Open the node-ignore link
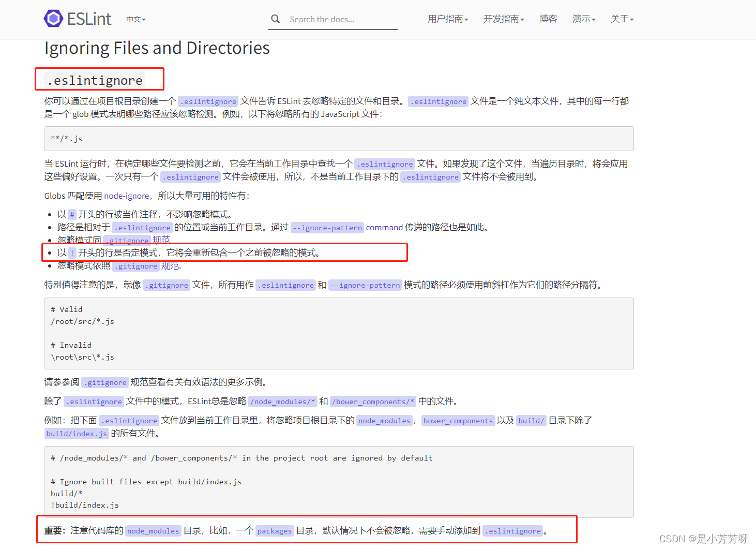This screenshot has height=549, width=756. tap(127, 196)
